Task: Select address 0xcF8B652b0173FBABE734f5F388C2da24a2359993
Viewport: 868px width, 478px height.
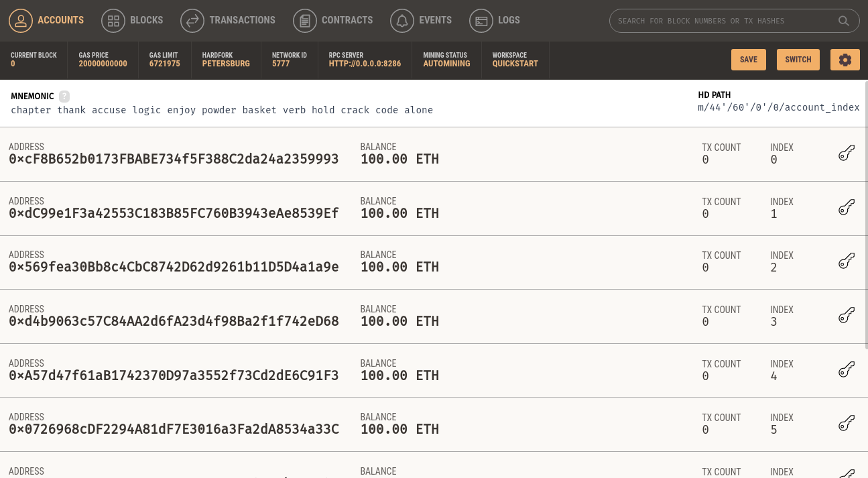Action: (x=174, y=159)
